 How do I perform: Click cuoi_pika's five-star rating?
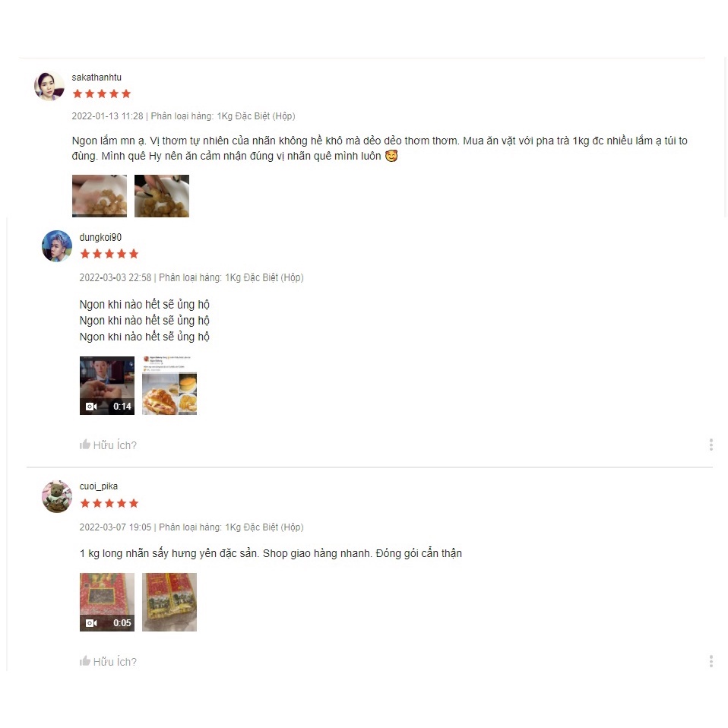point(109,503)
